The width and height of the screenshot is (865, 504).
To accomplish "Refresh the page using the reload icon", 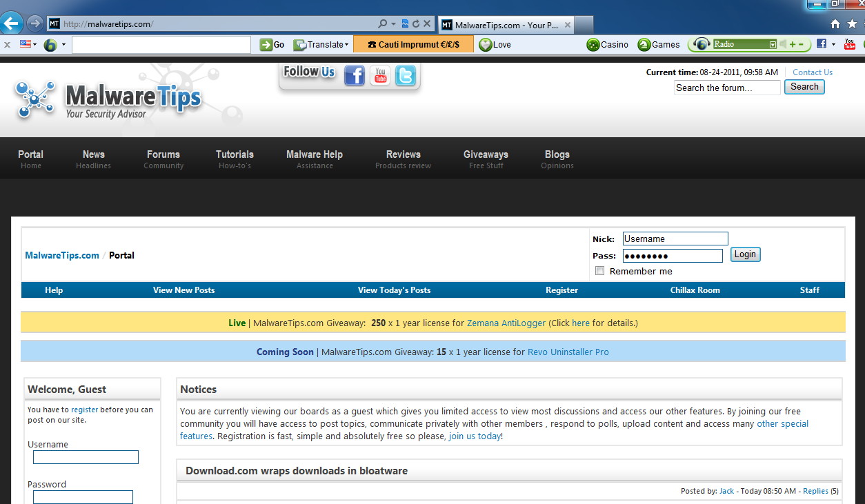I will click(415, 24).
